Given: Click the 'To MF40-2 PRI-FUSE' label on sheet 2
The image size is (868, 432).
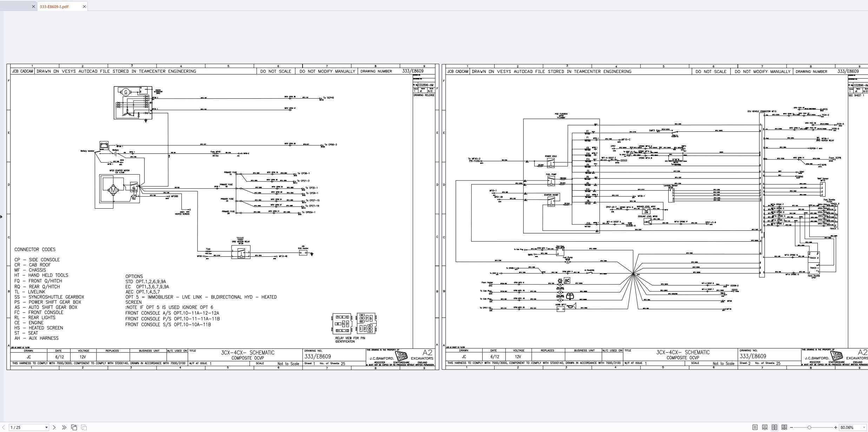Looking at the screenshot, I should [x=474, y=160].
